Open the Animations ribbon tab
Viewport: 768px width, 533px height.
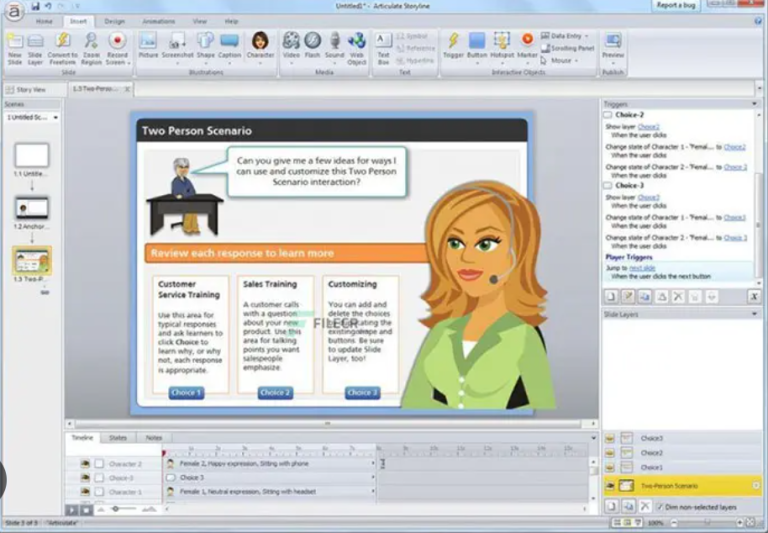(158, 22)
